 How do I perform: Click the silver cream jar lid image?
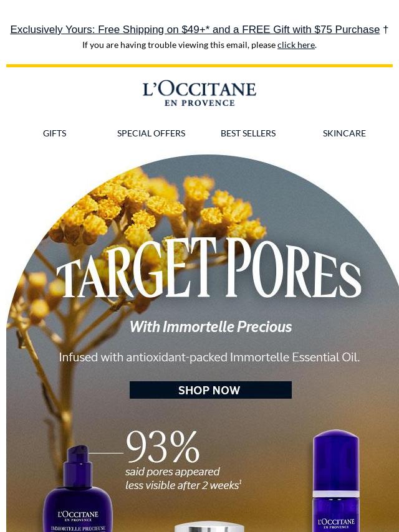pyautogui.click(x=209, y=527)
